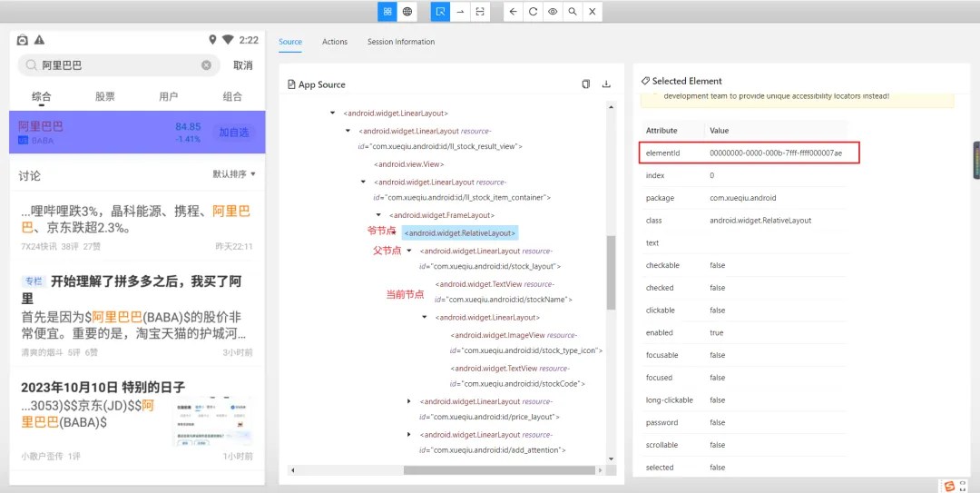Click the warning triangle in phone status bar
Viewport: 980px width, 493px height.
coord(39,40)
